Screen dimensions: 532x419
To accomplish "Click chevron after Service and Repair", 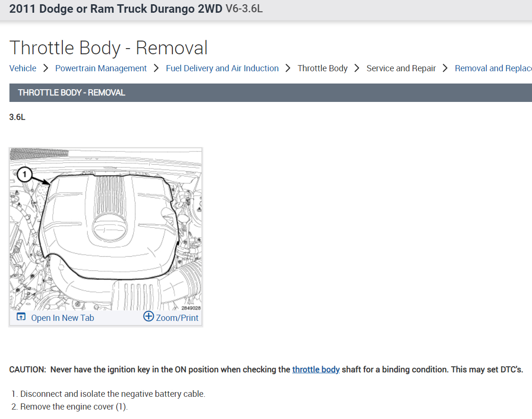I will tap(446, 68).
